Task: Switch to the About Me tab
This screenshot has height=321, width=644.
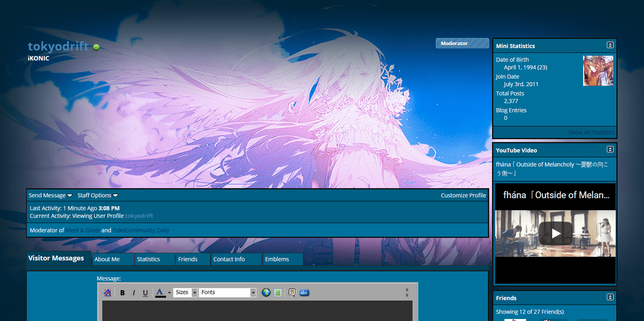Action: pos(113,259)
